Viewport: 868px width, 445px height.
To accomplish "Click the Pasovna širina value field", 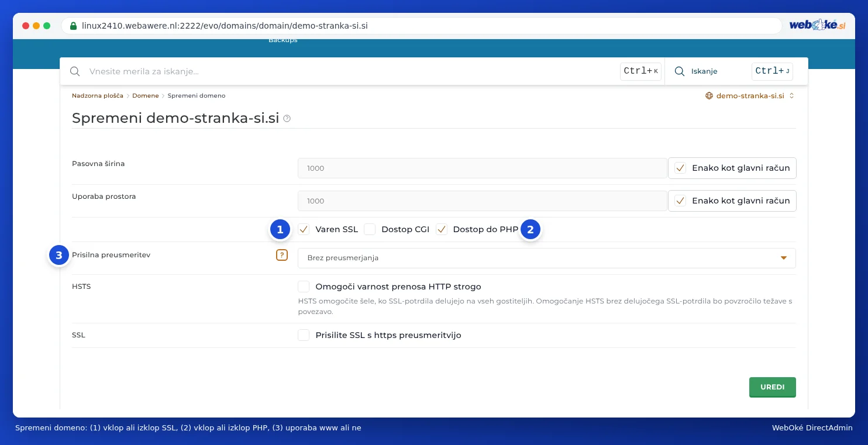I will point(483,168).
